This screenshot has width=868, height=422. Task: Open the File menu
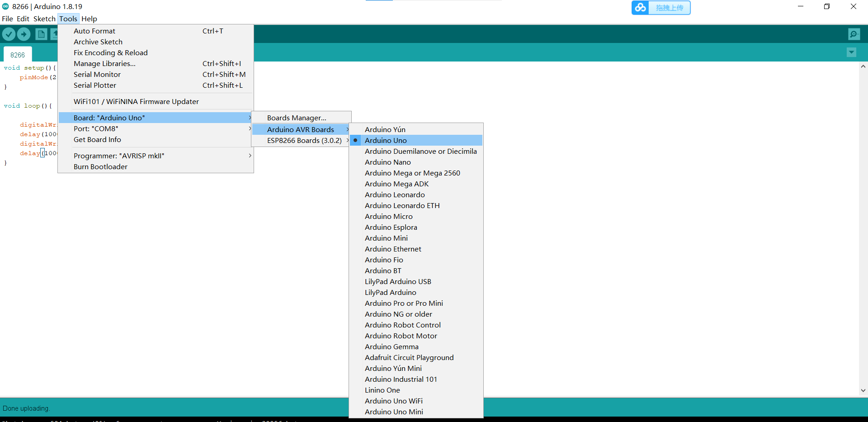coord(7,19)
